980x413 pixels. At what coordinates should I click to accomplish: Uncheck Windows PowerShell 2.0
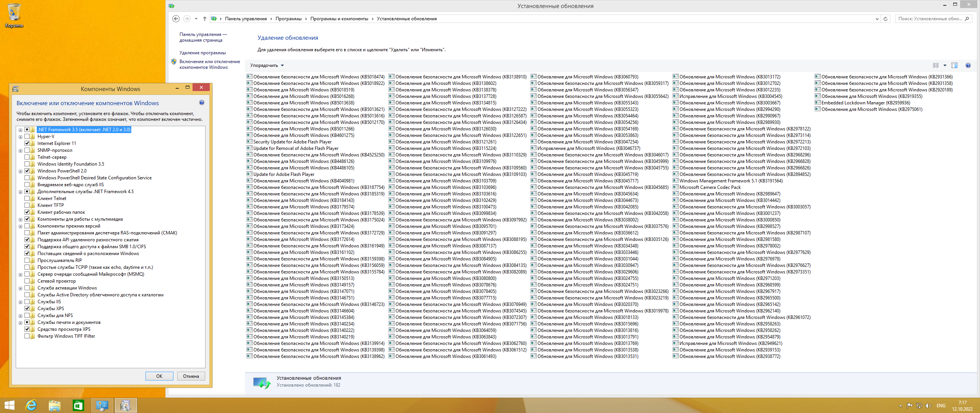click(x=27, y=171)
